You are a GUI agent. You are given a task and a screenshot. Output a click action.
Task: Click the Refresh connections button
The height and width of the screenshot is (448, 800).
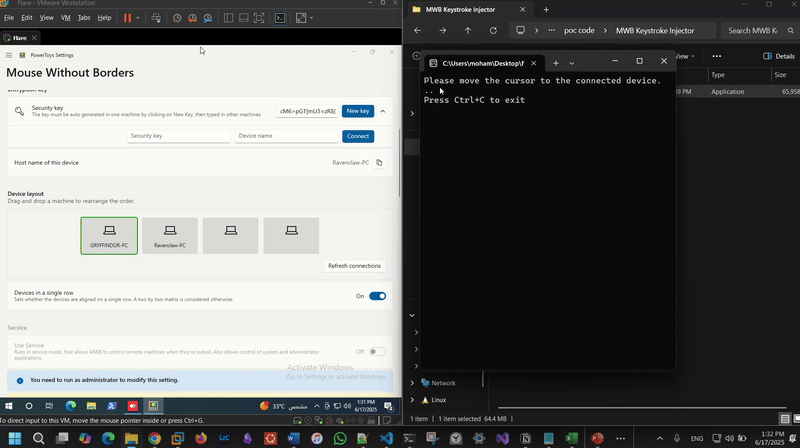pyautogui.click(x=354, y=266)
